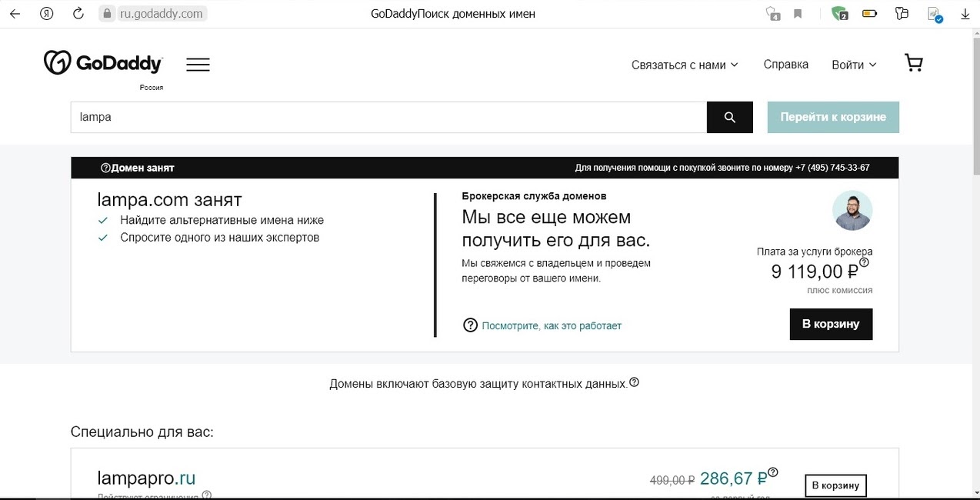Expand the Войти dropdown
Screen dimensions: 980x500
[854, 65]
